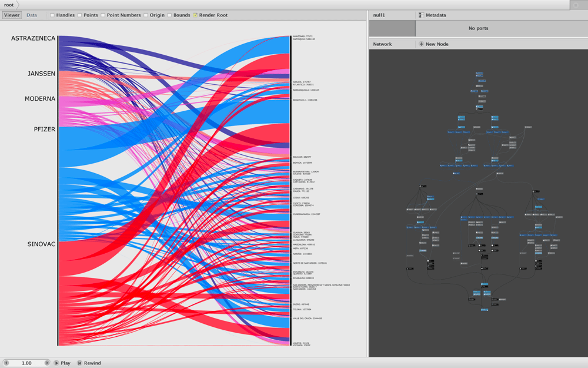Click the SUCRE value label
Screen dimensions: 588x368
pos(300,304)
